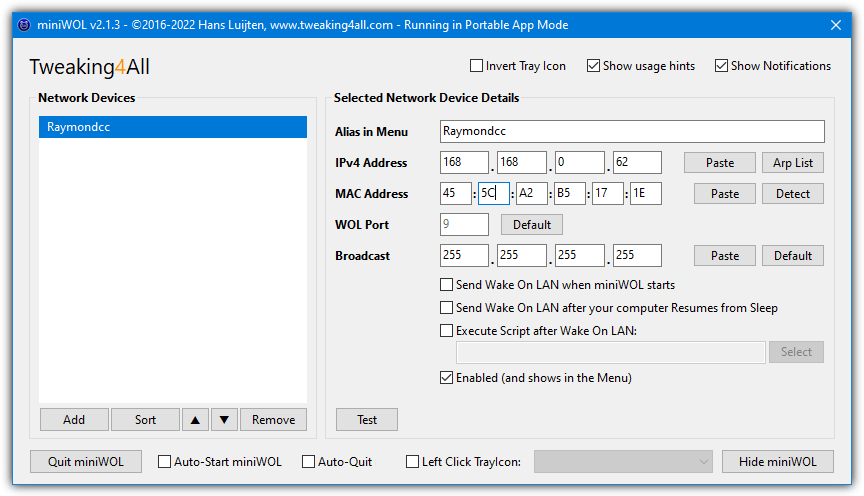Reset WOL Port using the Default button
This screenshot has height=496, width=864.
point(532,224)
